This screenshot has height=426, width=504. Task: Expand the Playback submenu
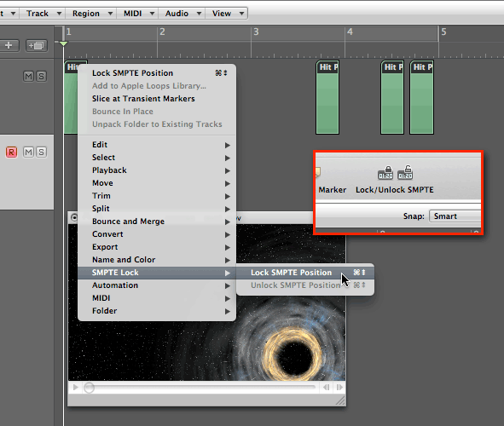pyautogui.click(x=157, y=170)
